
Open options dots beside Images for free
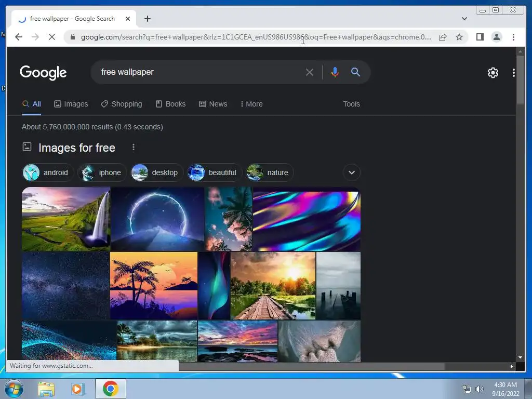click(x=134, y=147)
